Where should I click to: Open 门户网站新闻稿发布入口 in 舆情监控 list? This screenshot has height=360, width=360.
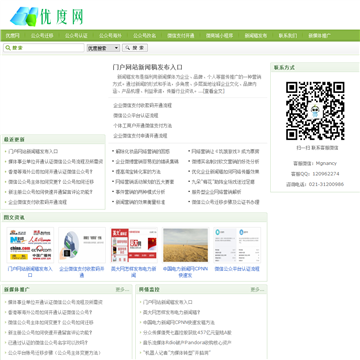[168, 302]
